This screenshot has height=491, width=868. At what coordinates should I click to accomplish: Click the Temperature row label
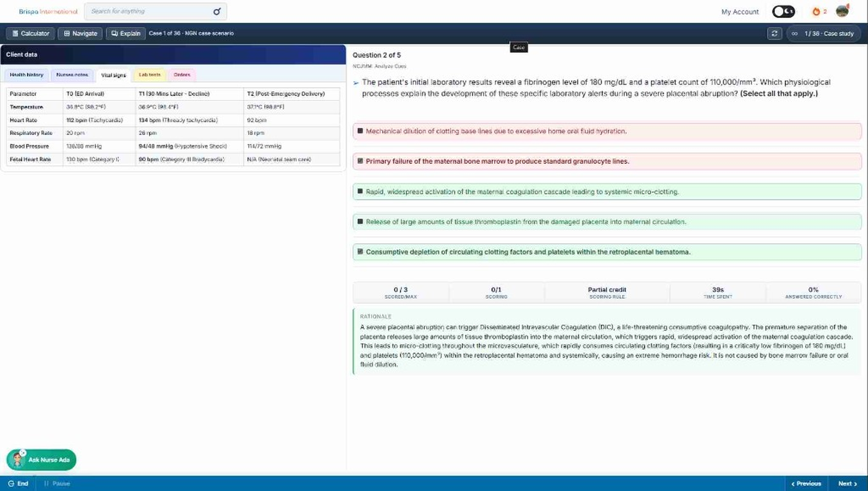tap(26, 107)
